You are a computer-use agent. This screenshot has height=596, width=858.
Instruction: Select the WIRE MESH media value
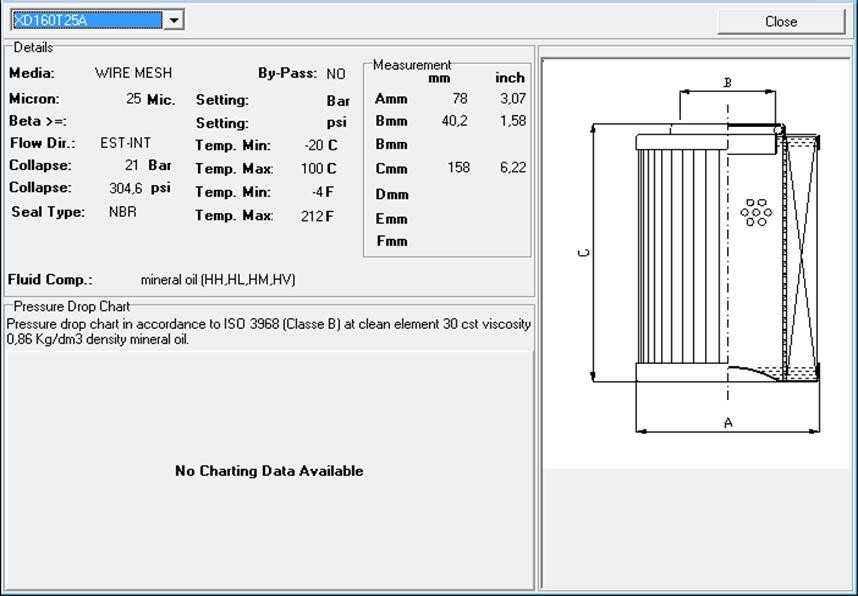coord(133,73)
